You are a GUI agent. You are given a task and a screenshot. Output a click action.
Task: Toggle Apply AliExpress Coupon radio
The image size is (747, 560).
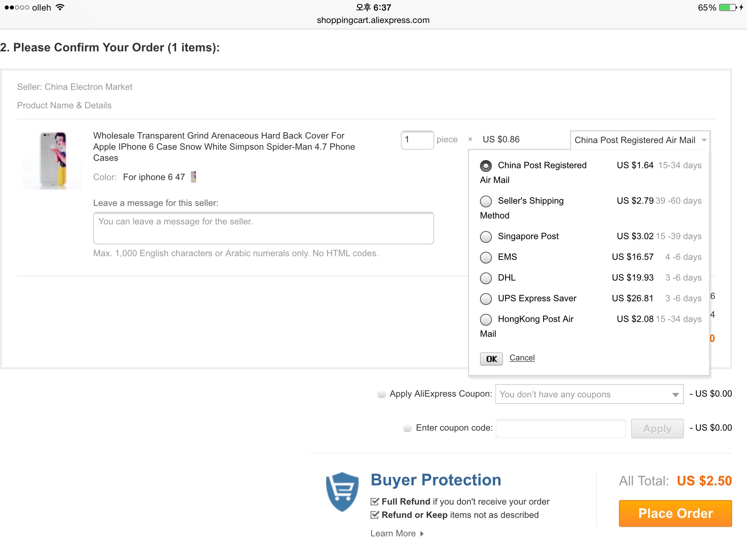(x=382, y=394)
